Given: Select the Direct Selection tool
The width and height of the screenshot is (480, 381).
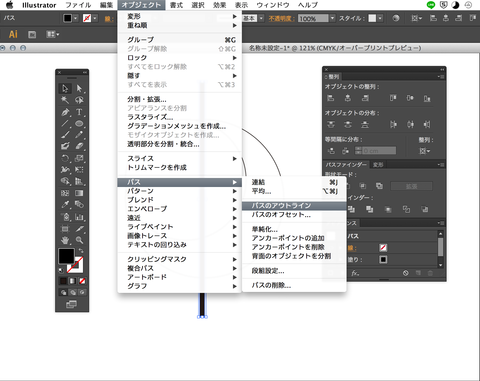Looking at the screenshot, I should [x=79, y=88].
